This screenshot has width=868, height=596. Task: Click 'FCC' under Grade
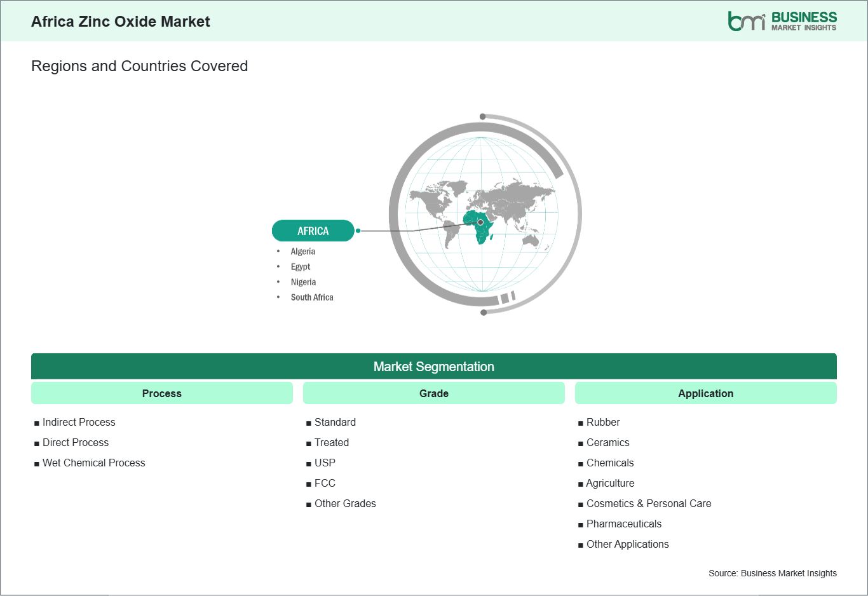pyautogui.click(x=325, y=483)
